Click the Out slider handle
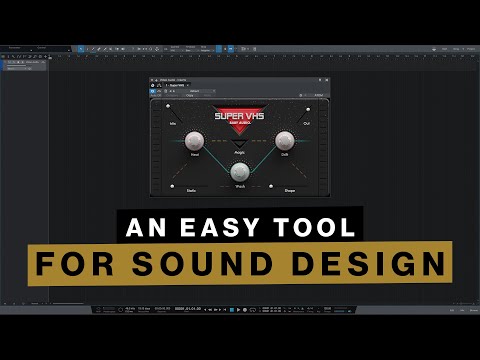This screenshot has width=480, height=360. (x=308, y=109)
